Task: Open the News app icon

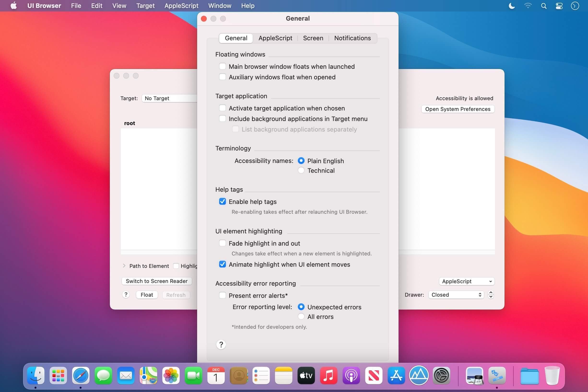Action: pos(374,375)
